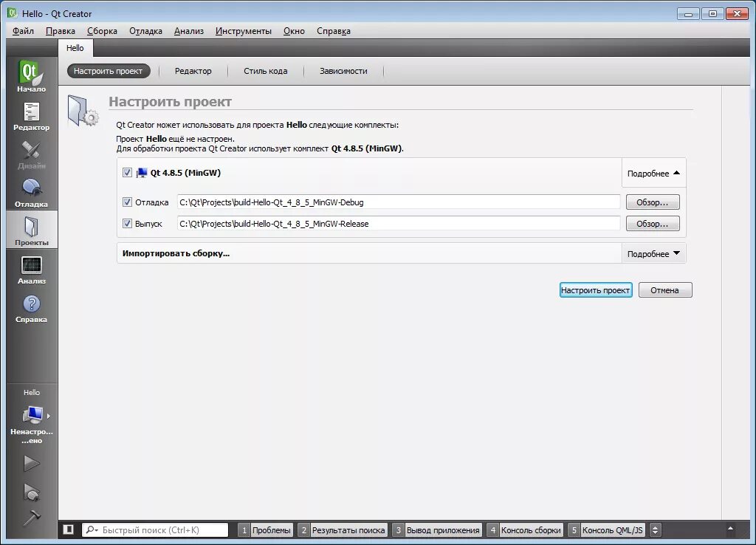Open the Файл menu
Viewport: 756px width, 545px height.
pyautogui.click(x=23, y=31)
